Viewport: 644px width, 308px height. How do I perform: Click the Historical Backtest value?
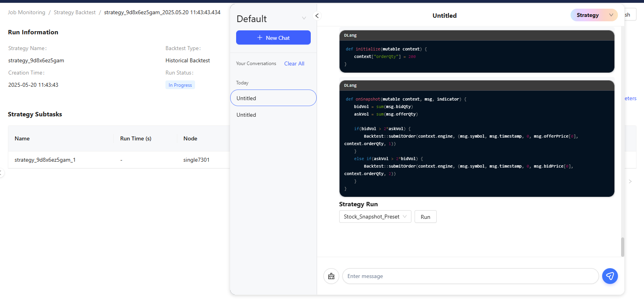pos(188,60)
